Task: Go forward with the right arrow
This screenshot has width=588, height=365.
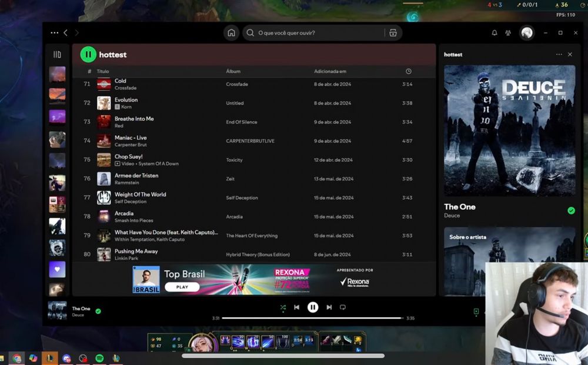Action: (77, 33)
